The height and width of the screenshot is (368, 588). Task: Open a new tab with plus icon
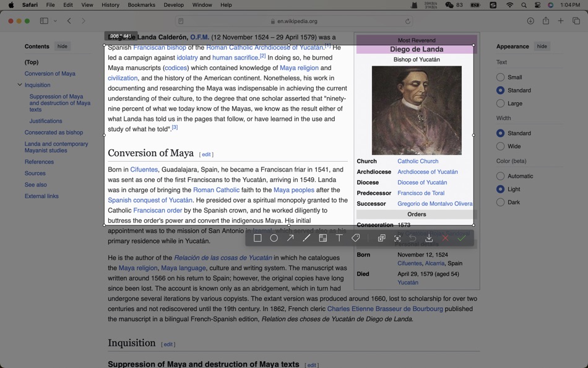tap(561, 21)
